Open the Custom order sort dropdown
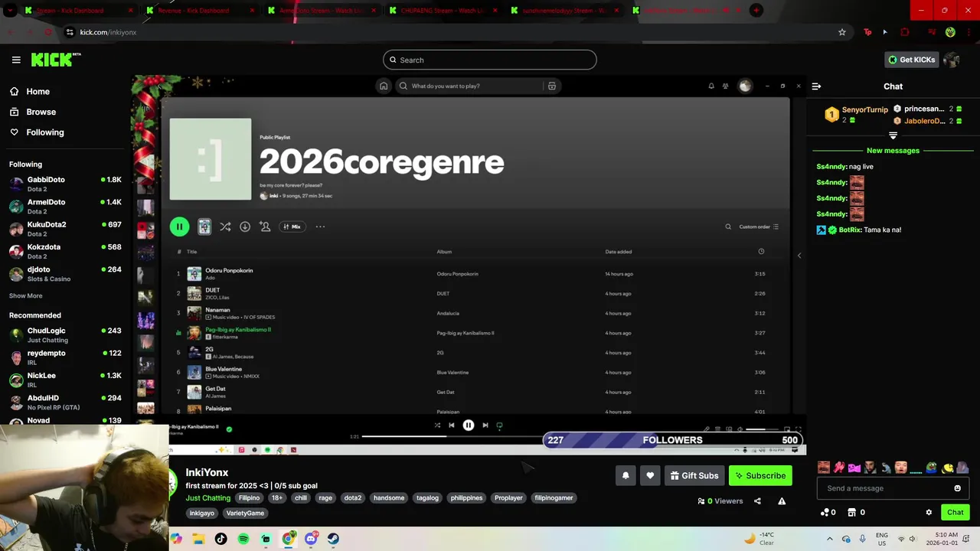 point(759,227)
